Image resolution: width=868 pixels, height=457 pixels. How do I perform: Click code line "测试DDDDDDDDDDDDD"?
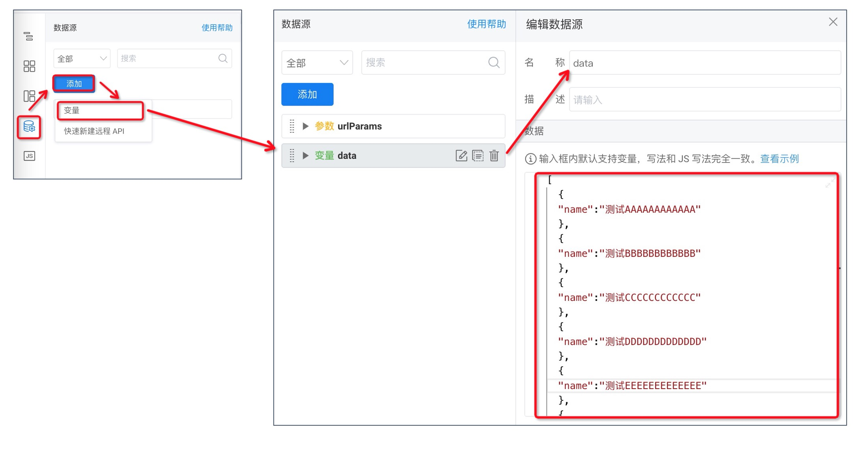(632, 342)
